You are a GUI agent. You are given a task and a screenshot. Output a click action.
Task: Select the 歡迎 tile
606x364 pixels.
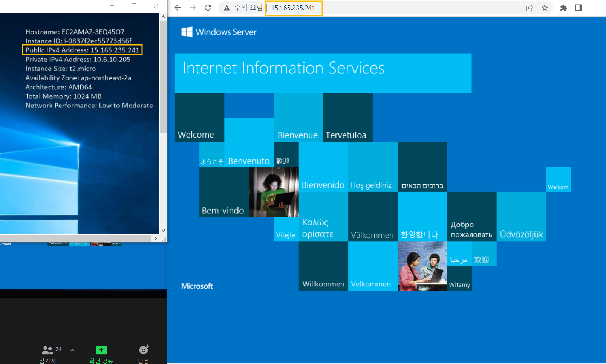(x=286, y=155)
